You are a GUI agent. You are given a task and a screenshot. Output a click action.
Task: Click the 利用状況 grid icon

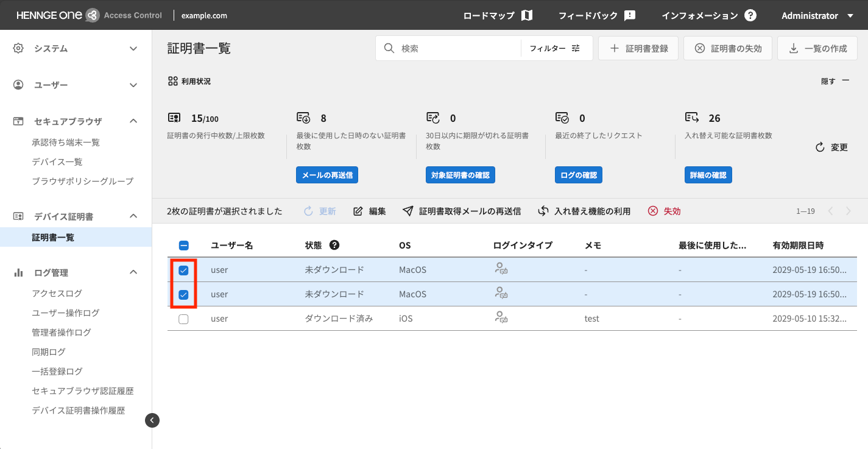point(173,80)
